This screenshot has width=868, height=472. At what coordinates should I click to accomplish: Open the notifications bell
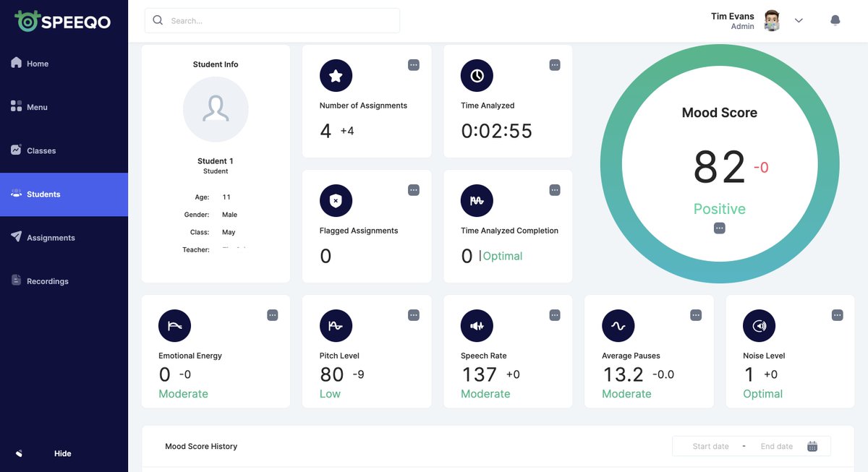pos(835,20)
